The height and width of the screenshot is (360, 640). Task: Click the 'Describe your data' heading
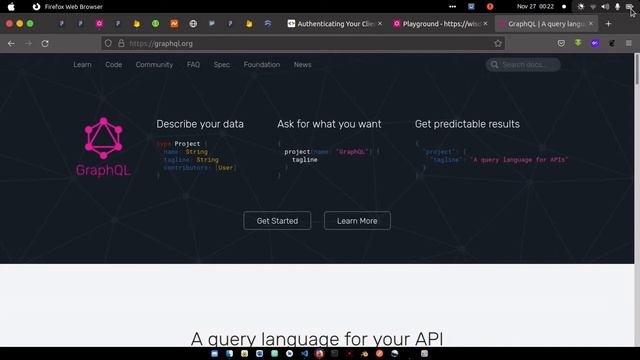(x=200, y=124)
